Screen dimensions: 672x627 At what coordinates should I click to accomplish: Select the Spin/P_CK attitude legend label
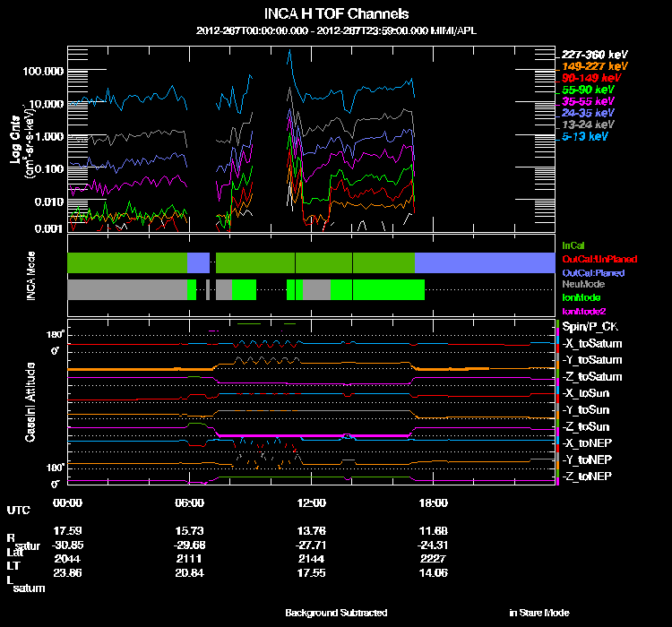pyautogui.click(x=589, y=327)
